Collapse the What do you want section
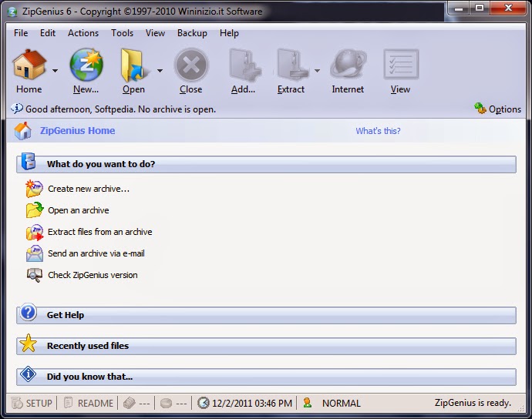532x419 pixels. (266, 164)
